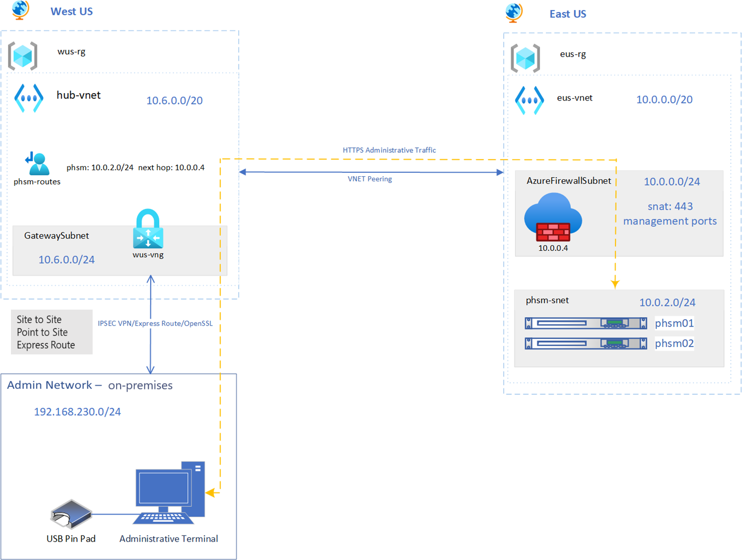
Task: Click the USB Pin Pad icon
Action: pyautogui.click(x=71, y=514)
